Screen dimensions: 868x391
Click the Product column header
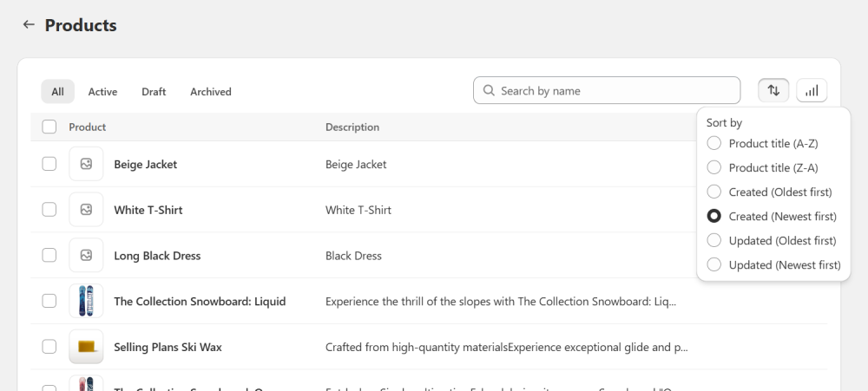[x=88, y=127]
